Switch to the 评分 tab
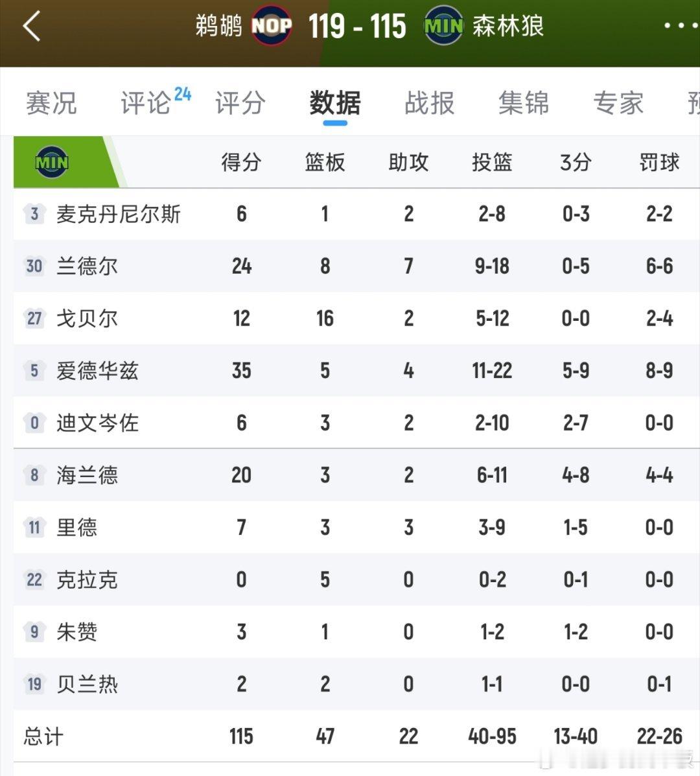 [x=240, y=103]
